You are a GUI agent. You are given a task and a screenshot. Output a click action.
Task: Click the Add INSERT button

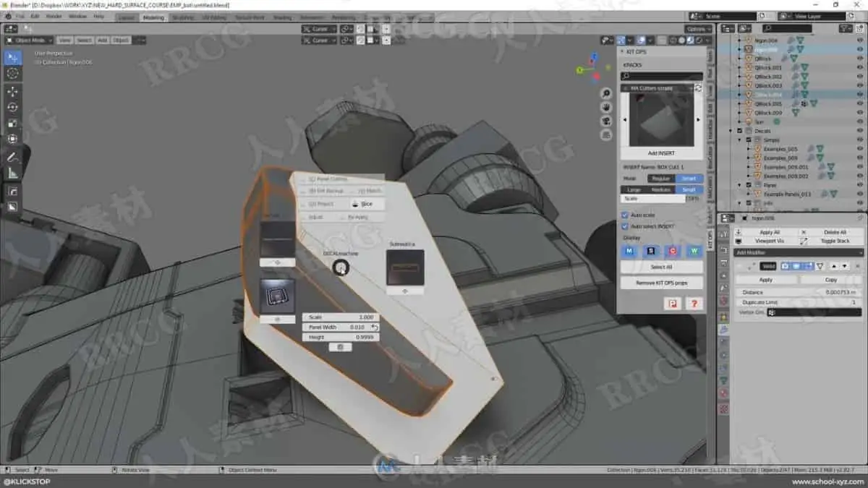661,153
